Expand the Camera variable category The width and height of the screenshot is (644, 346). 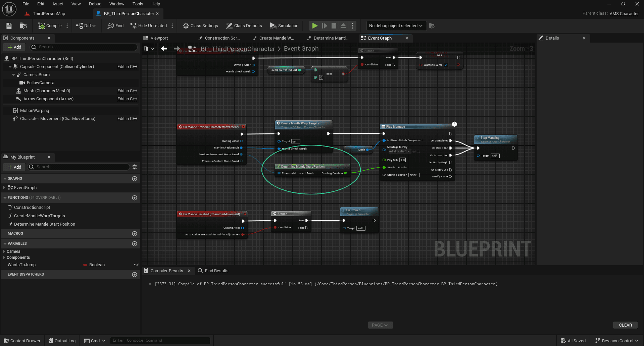tap(4, 251)
